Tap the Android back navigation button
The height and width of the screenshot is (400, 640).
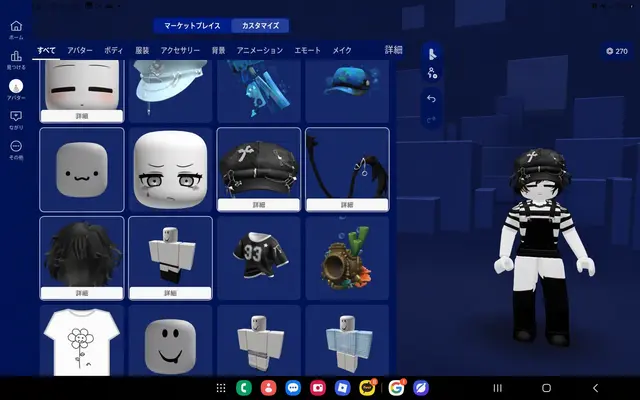[x=595, y=388]
